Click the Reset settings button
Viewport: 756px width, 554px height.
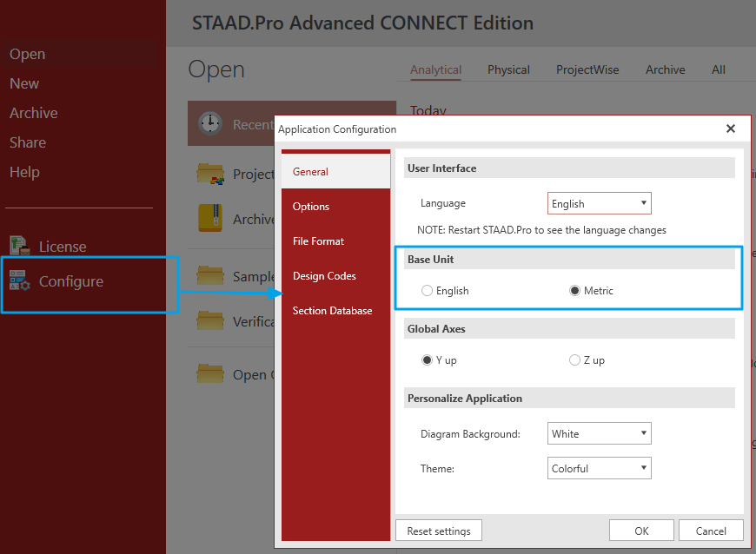pos(439,531)
